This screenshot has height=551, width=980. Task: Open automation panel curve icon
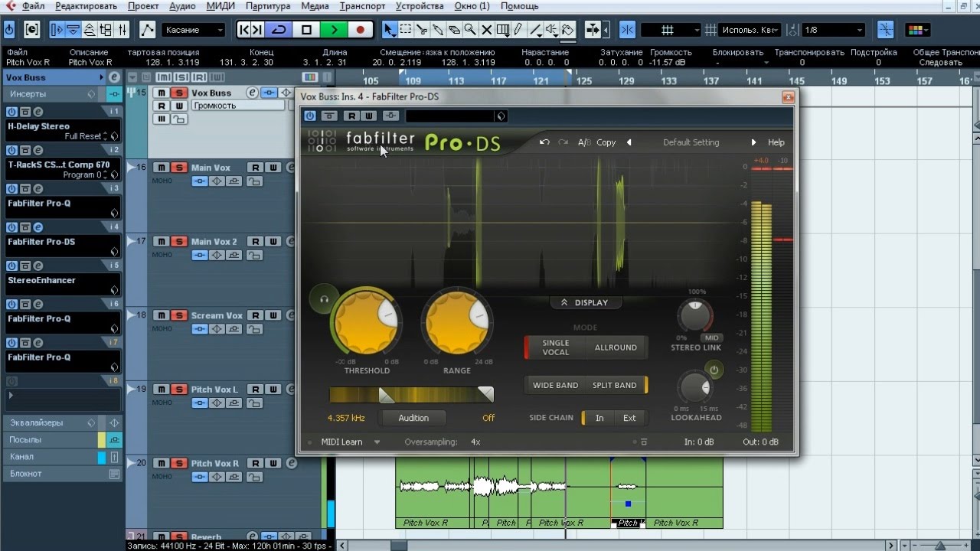(148, 30)
